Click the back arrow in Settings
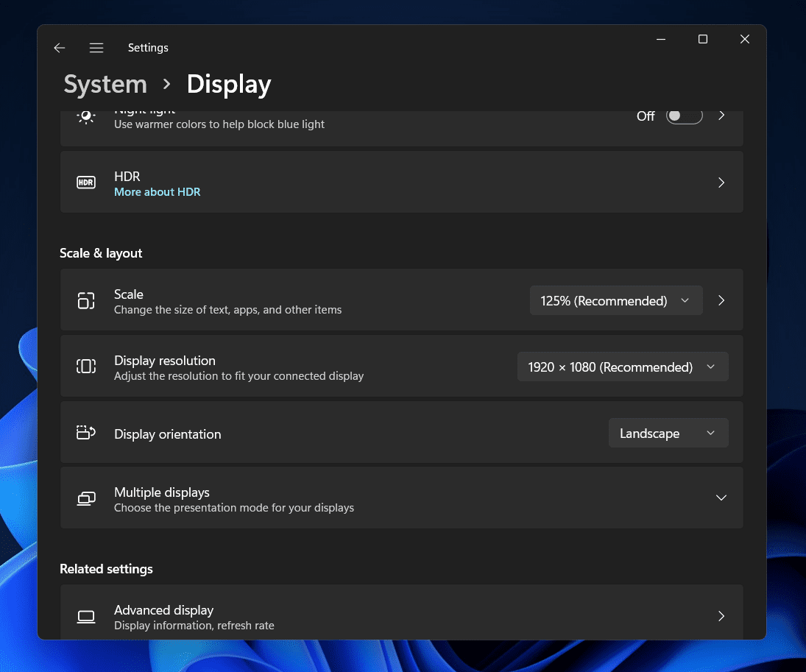Viewport: 806px width, 672px height. (x=60, y=48)
